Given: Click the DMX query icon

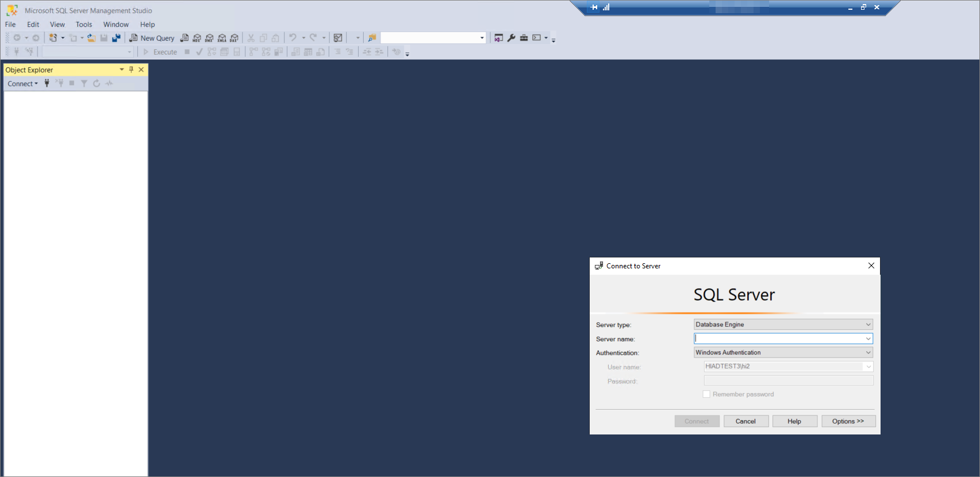Looking at the screenshot, I should [209, 38].
